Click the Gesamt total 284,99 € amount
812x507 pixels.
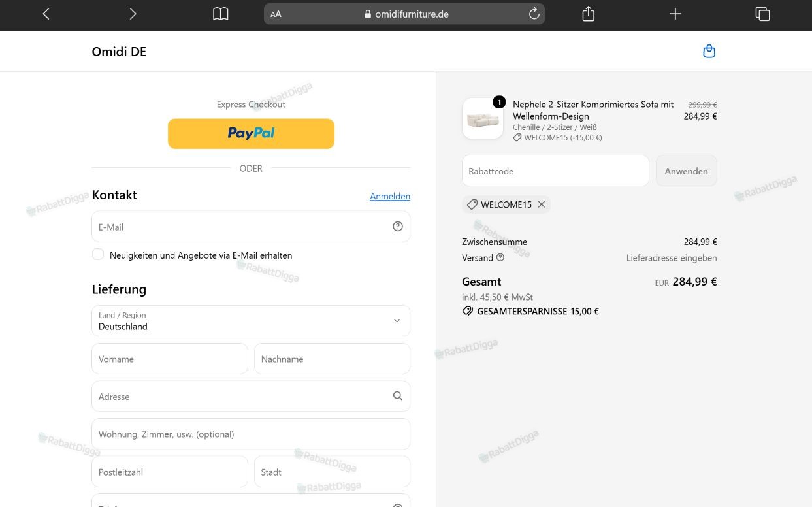point(694,282)
